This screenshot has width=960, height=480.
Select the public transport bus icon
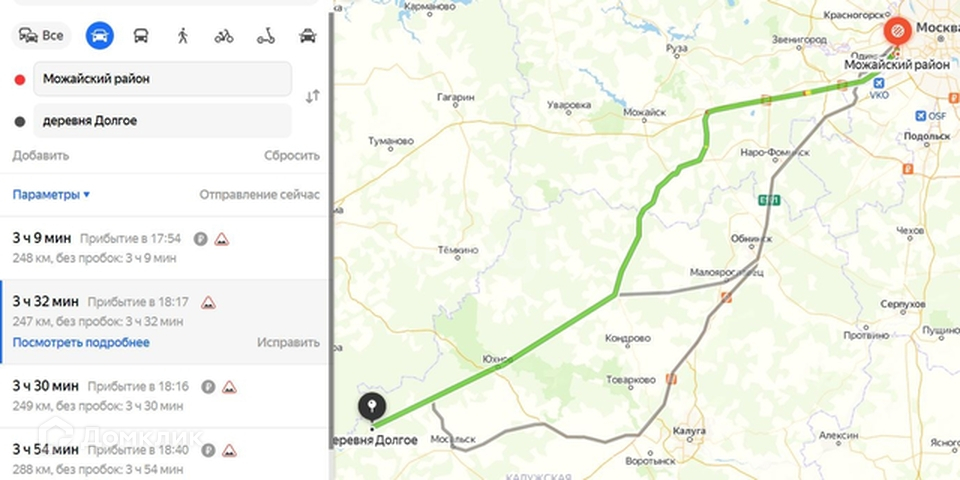(x=141, y=36)
